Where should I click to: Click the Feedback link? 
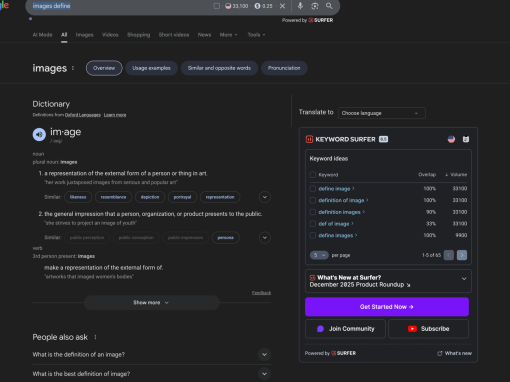pos(261,293)
